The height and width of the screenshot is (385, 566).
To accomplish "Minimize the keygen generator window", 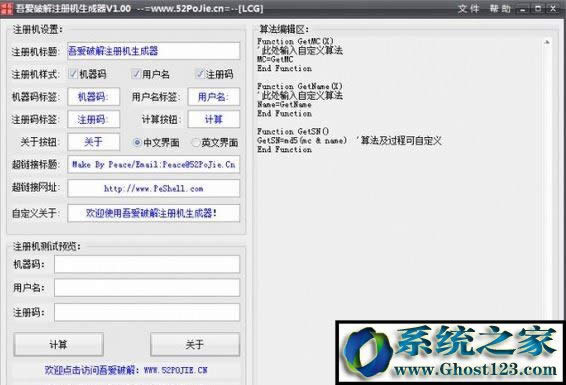I will (x=523, y=9).
